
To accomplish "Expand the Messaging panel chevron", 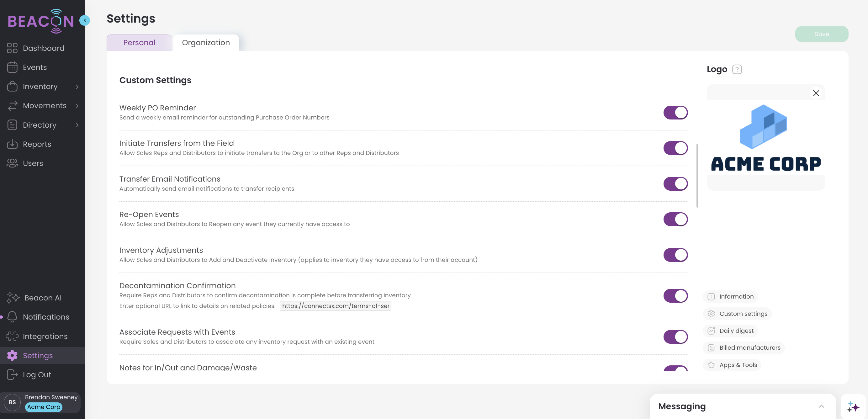I will coord(821,406).
